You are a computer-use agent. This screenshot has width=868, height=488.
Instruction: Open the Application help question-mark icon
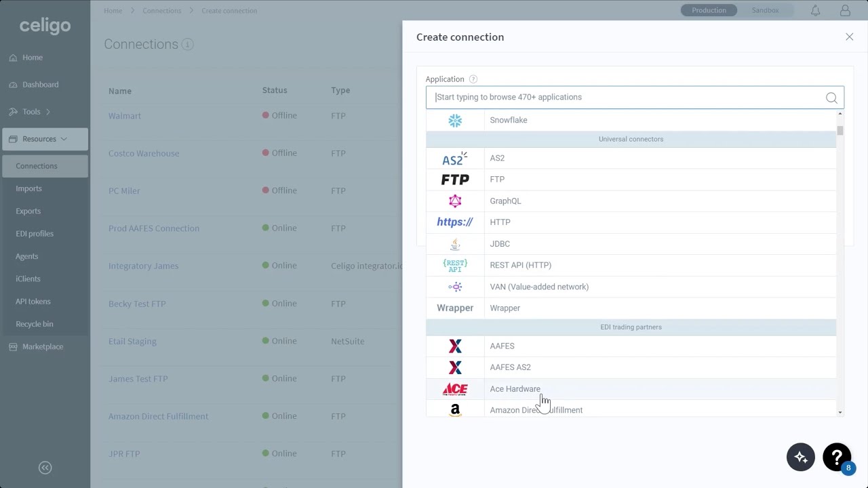(473, 79)
